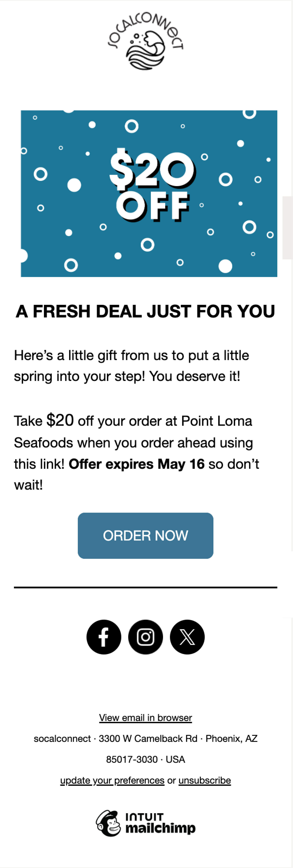Click the '85017-3030 · USA' zip code line
This screenshot has width=293, height=868.
(x=145, y=759)
